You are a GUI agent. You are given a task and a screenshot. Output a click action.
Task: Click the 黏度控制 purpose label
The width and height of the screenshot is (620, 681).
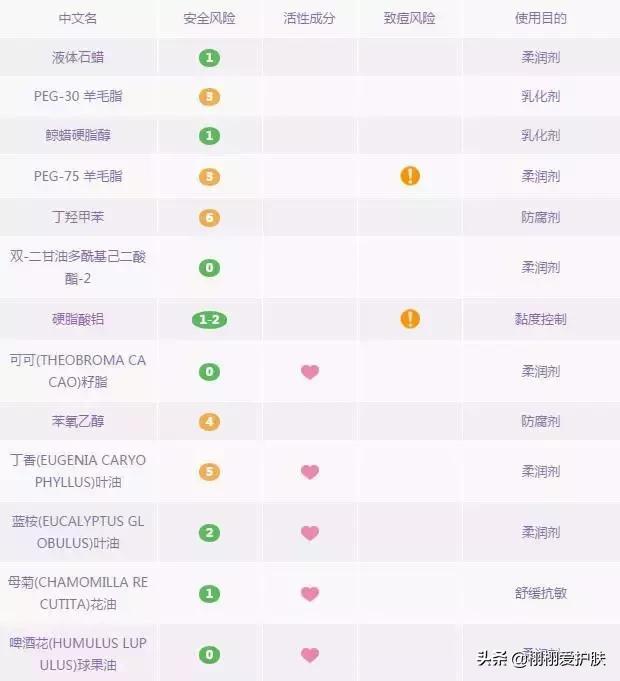(x=541, y=319)
